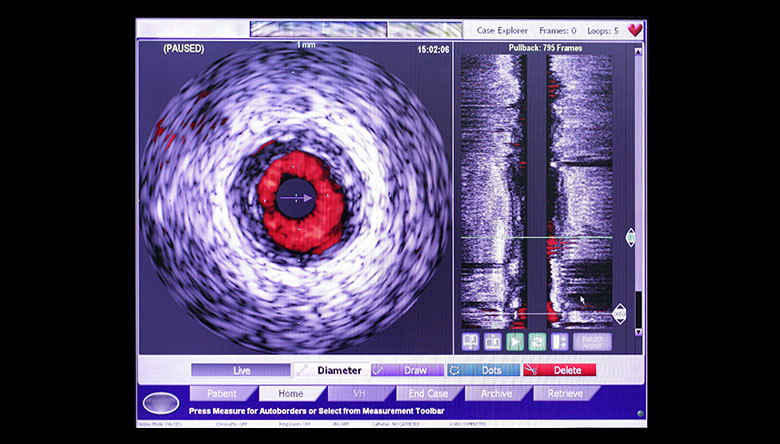Open the Retrieve tab
Image resolution: width=780 pixels, height=444 pixels.
(x=566, y=394)
